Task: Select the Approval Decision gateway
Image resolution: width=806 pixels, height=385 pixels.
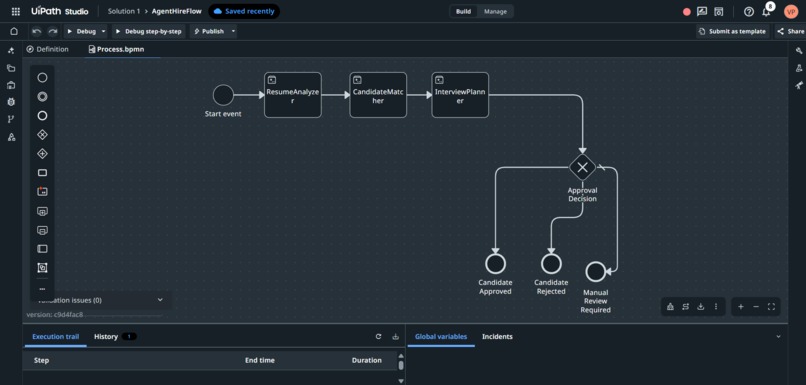Action: tap(582, 167)
